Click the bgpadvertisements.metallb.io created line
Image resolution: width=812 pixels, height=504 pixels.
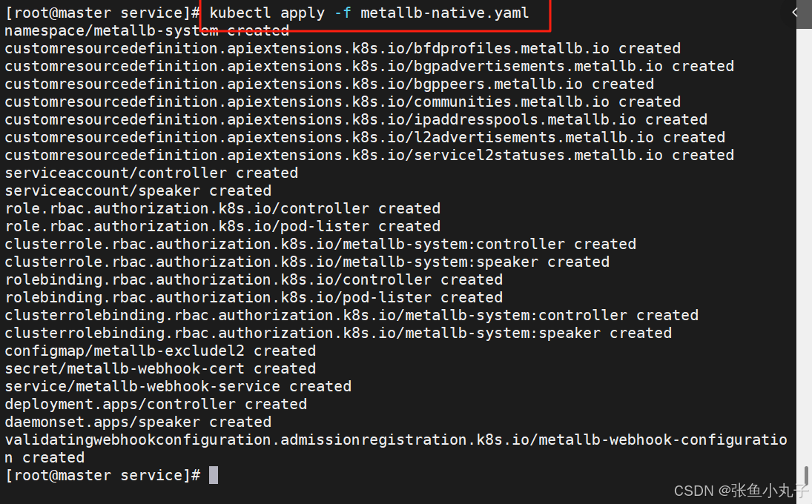pos(369,66)
